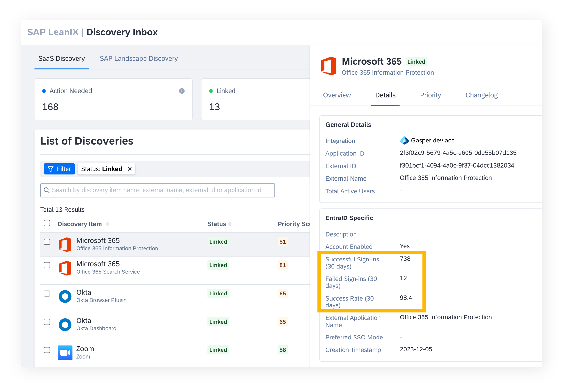This screenshot has width=567, height=392.
Task: Switch to SAP Landscape Discovery tab
Action: click(x=139, y=58)
